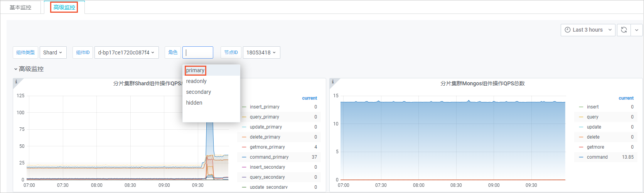Viewport: 644px width, 193px height.
Task: Click the role filter input field
Action: tap(198, 52)
